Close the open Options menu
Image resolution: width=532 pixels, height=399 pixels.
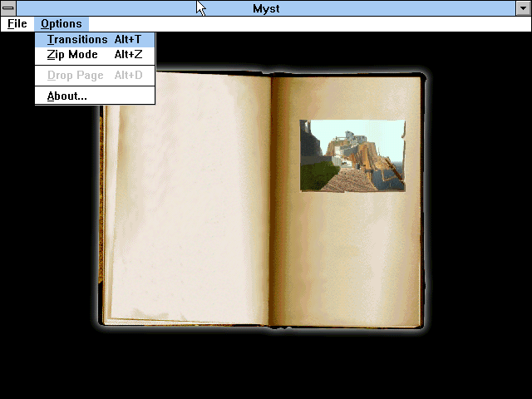pos(62,24)
